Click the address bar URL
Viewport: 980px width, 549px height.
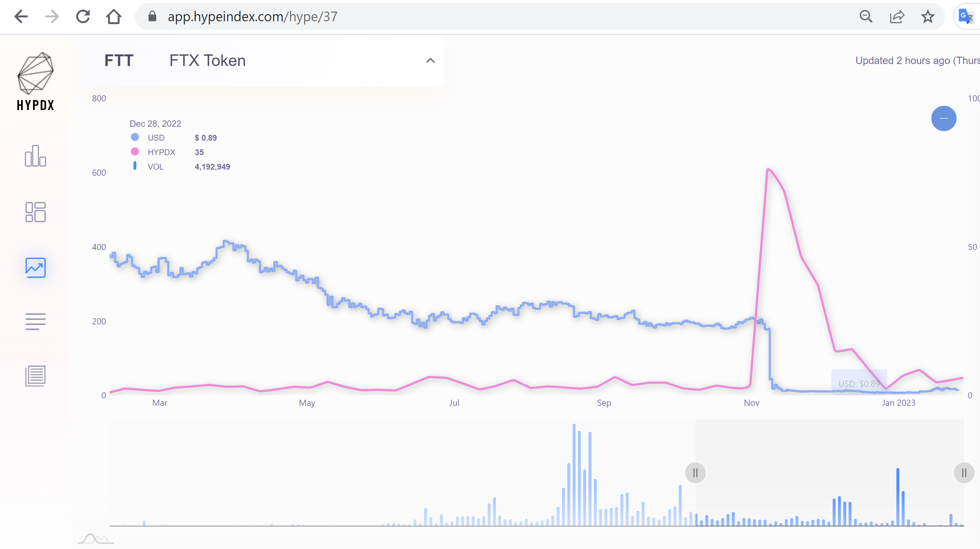click(252, 16)
